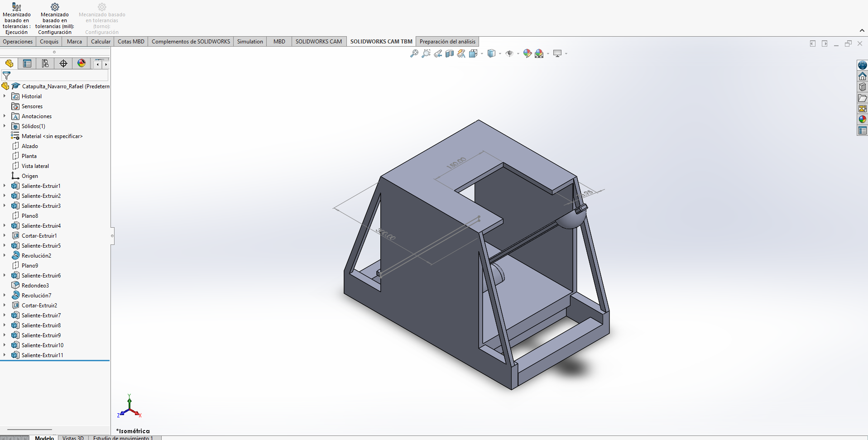
Task: Click Dynamic Annotation Views icon
Action: coord(461,53)
